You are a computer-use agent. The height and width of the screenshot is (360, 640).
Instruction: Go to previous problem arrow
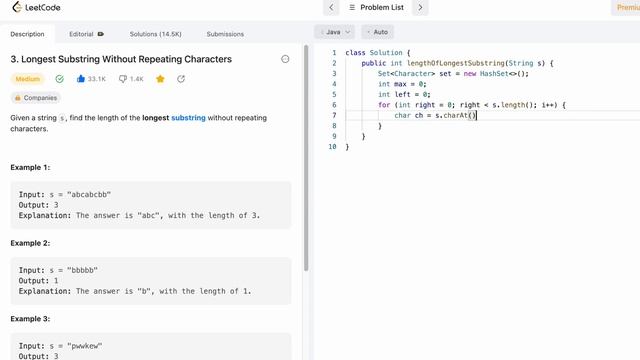[331, 7]
